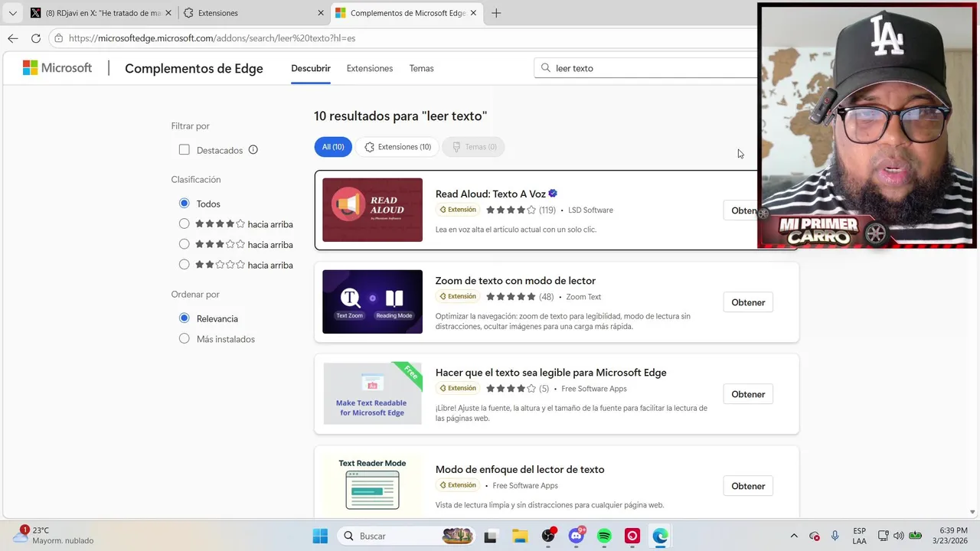
Task: Click the cloud sync error tray icon
Action: pos(815,536)
